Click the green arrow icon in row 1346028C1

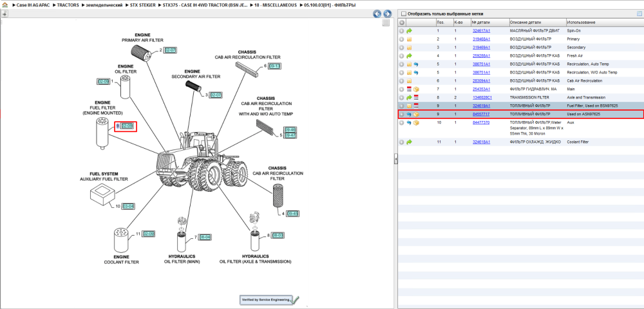409,98
